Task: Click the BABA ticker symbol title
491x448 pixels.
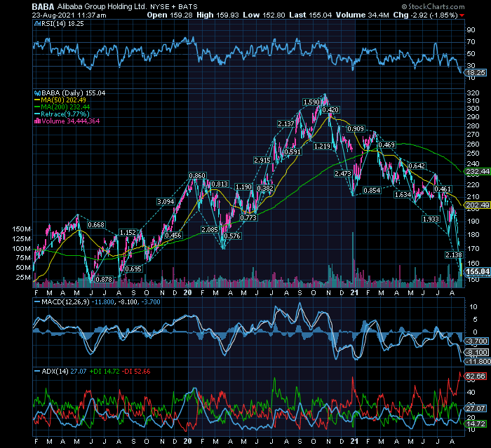Action: click(x=43, y=6)
